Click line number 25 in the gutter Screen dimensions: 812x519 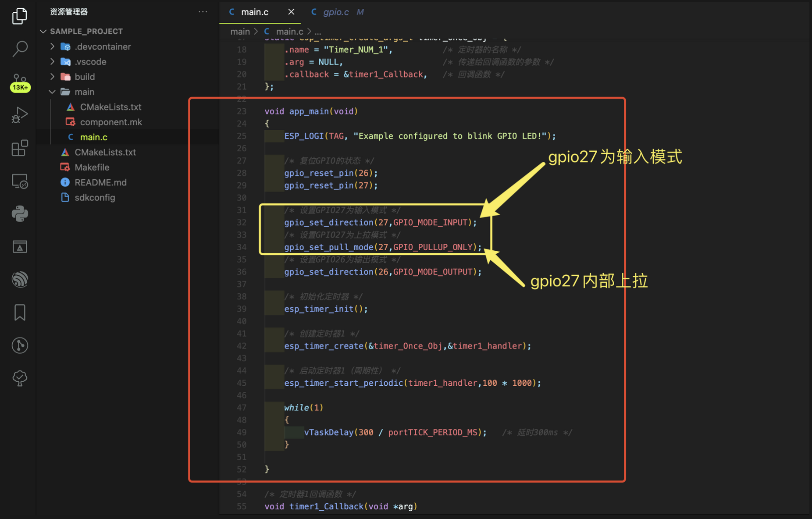pos(242,136)
